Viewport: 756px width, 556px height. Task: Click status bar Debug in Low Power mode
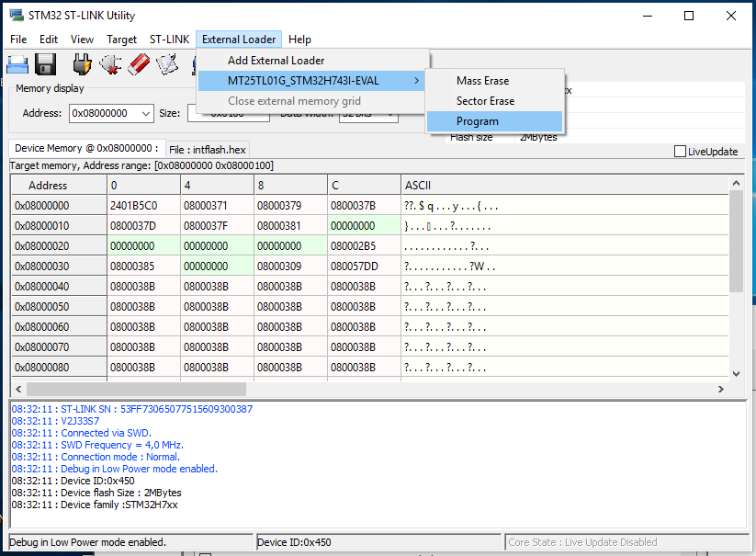(131, 542)
